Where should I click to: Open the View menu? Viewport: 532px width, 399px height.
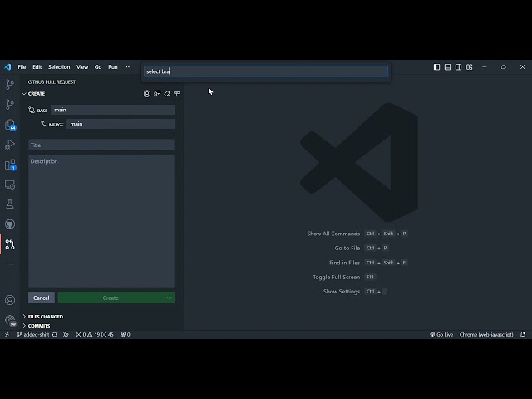[x=82, y=67]
